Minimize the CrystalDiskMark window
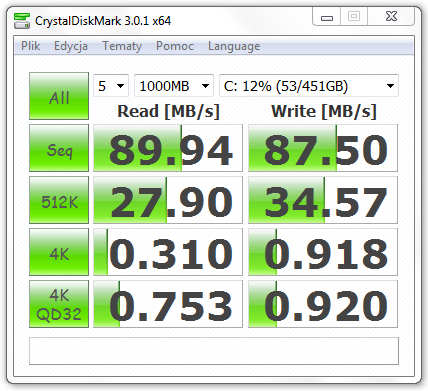 (327, 17)
